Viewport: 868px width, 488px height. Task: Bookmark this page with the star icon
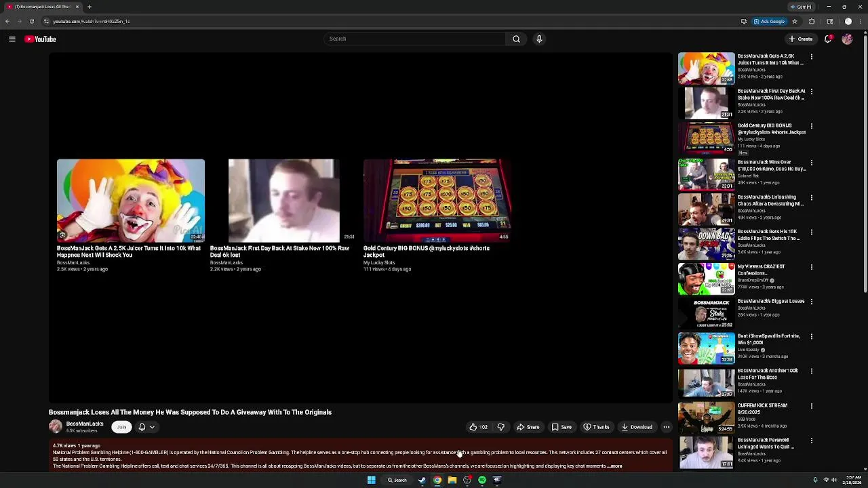coord(795,21)
